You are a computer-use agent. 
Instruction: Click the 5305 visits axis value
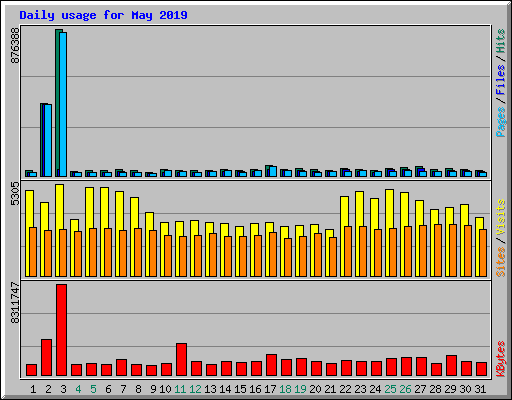coord(15,194)
